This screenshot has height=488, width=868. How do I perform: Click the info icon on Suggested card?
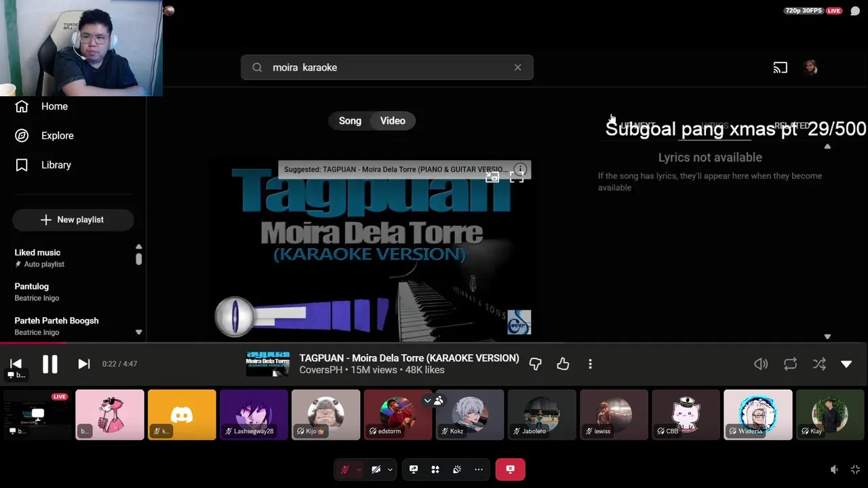tap(520, 169)
